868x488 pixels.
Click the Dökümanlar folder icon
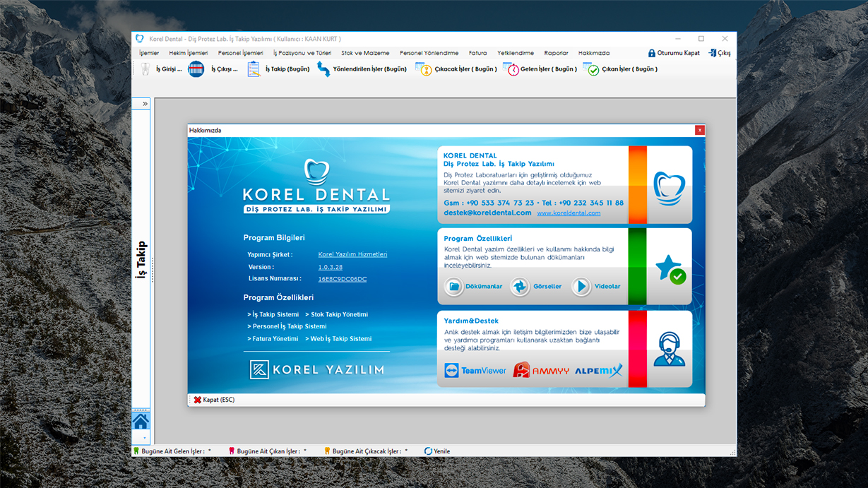pyautogui.click(x=453, y=286)
